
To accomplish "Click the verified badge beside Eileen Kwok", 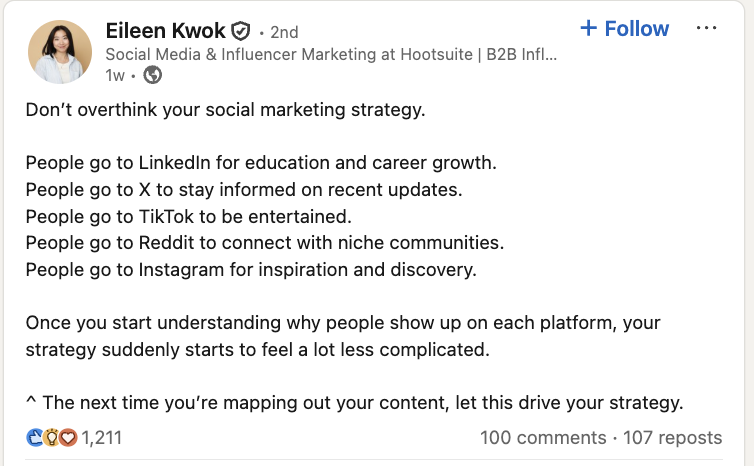I will tap(240, 30).
